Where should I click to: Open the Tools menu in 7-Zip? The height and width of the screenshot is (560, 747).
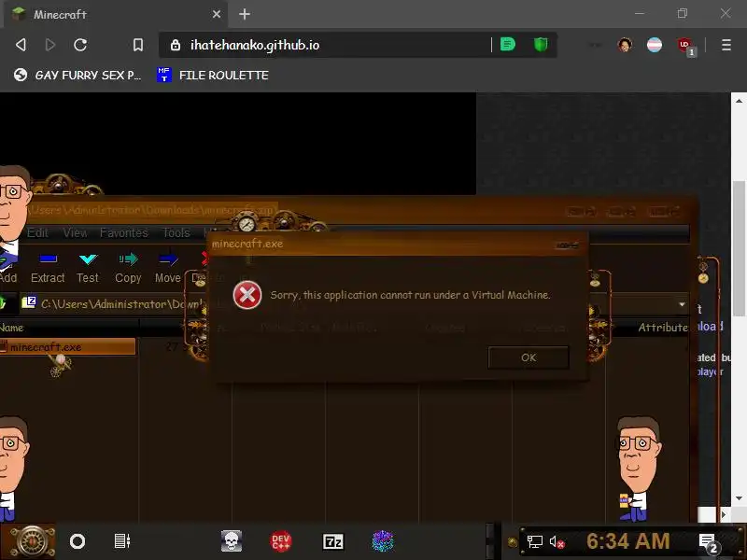(x=176, y=232)
